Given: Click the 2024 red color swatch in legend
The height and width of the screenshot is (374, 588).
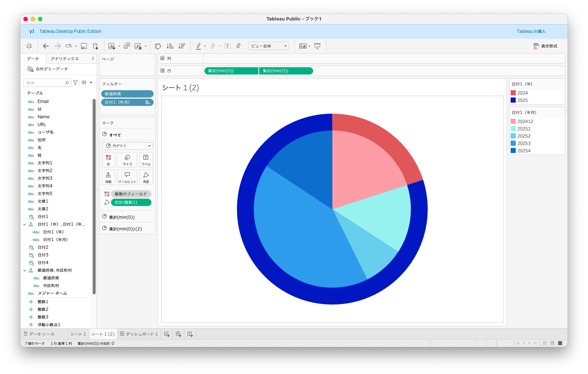Looking at the screenshot, I should click(x=513, y=93).
